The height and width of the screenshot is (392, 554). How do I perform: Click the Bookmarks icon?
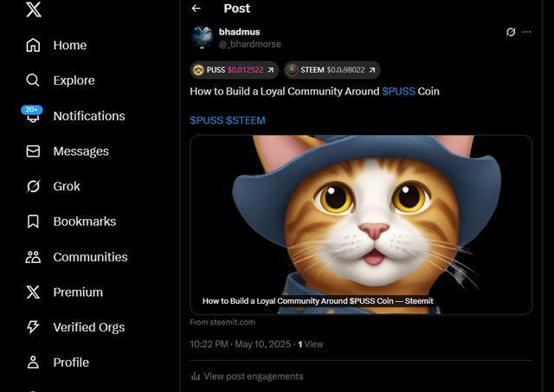33,222
